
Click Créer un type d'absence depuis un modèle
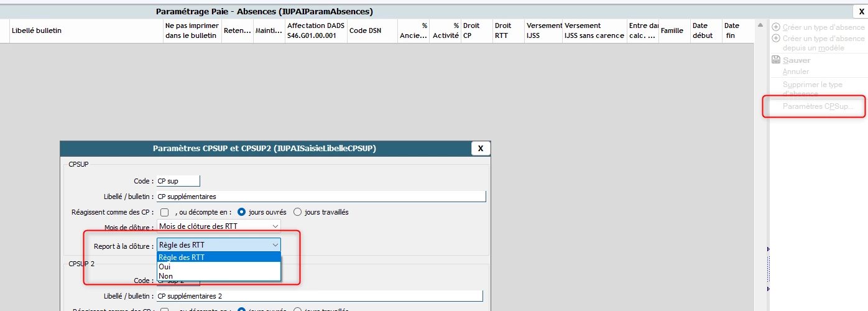point(823,43)
